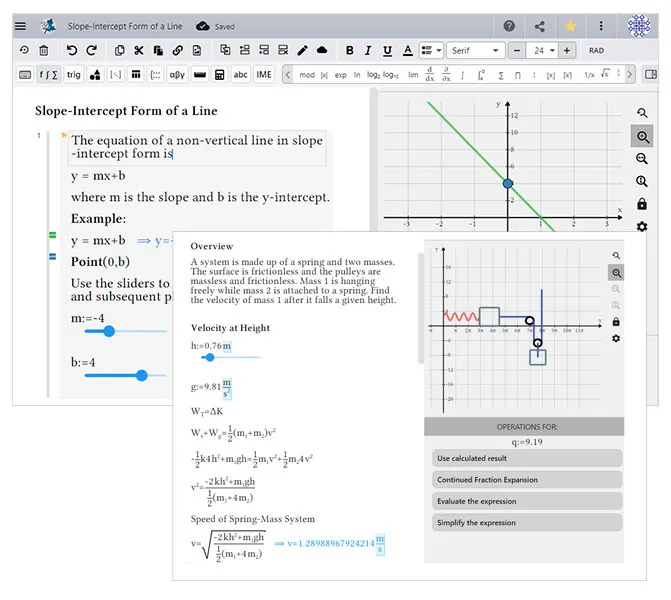Click the m slider handle
This screenshot has height=600, width=671.
109,331
